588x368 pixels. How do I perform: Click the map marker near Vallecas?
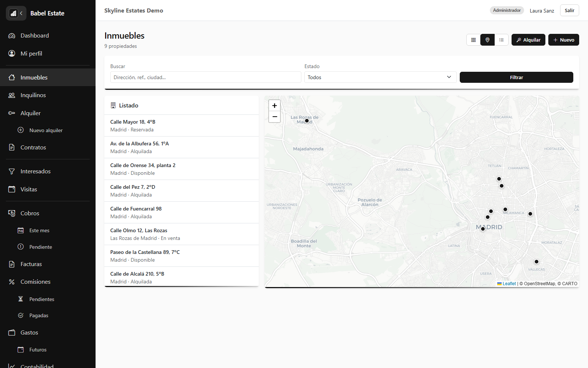click(537, 262)
